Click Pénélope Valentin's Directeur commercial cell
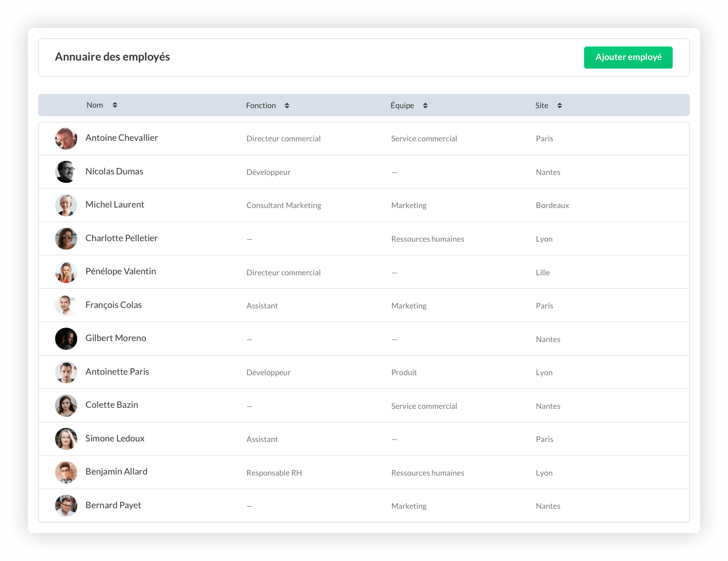728x561 pixels. [x=284, y=273]
